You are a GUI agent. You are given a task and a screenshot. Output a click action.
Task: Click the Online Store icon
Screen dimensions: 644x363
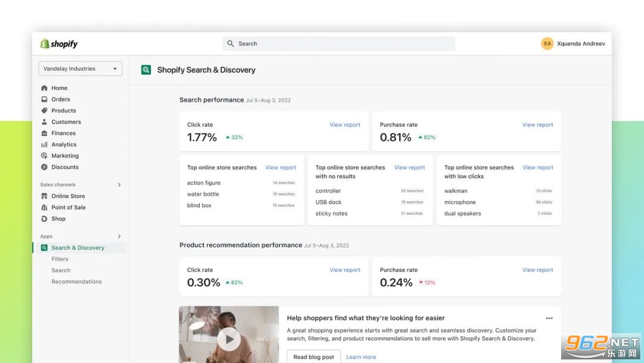[x=44, y=196]
